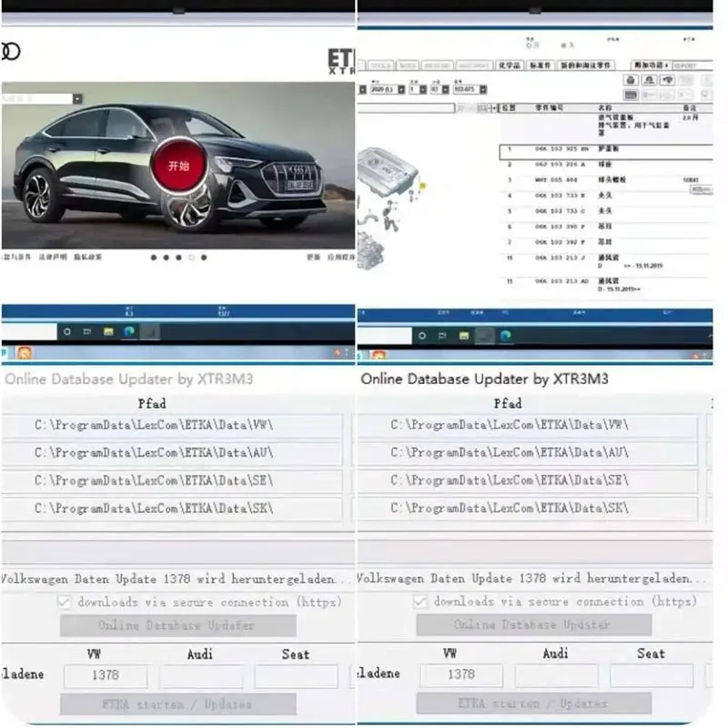Click the second icon right of print

tap(649, 80)
